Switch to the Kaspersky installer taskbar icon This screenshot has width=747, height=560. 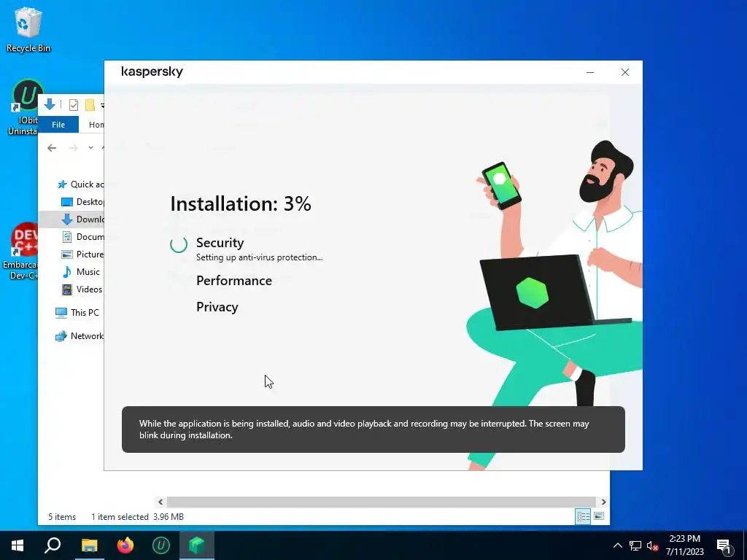click(197, 545)
